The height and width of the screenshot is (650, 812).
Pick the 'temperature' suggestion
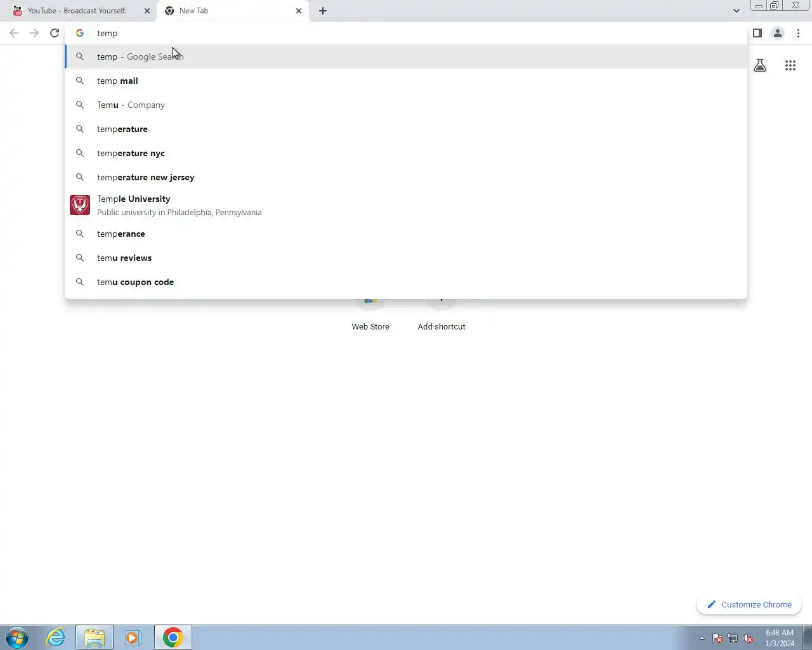click(x=406, y=129)
